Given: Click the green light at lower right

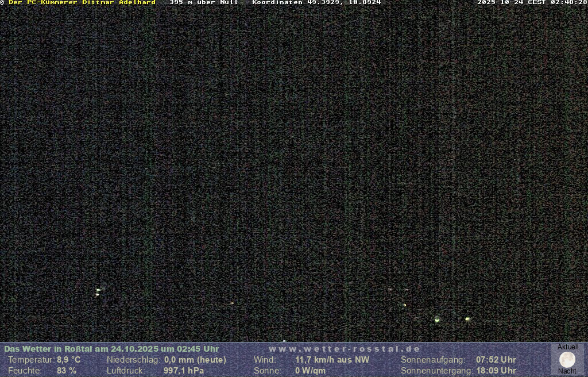Looking at the screenshot, I should click(437, 320).
